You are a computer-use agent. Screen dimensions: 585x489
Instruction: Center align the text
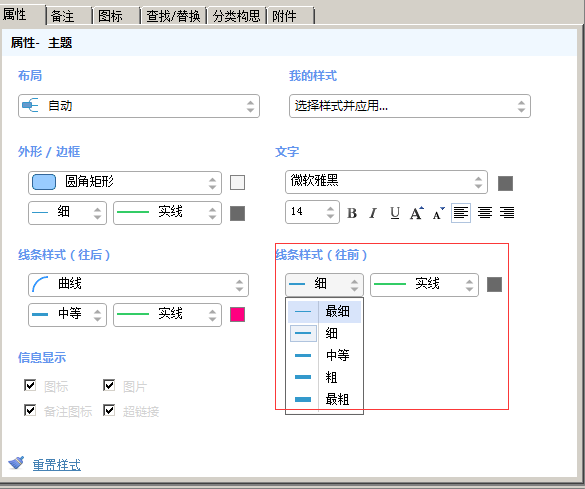485,213
